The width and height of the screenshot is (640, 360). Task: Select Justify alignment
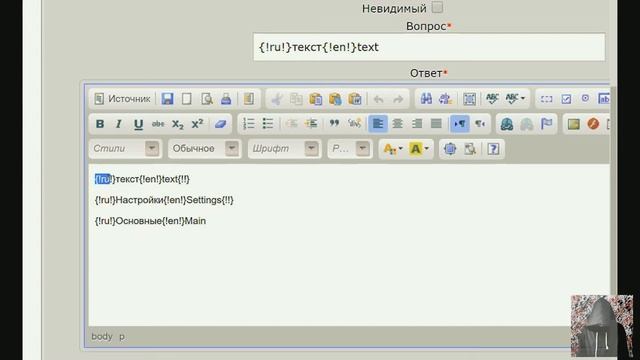pyautogui.click(x=436, y=124)
